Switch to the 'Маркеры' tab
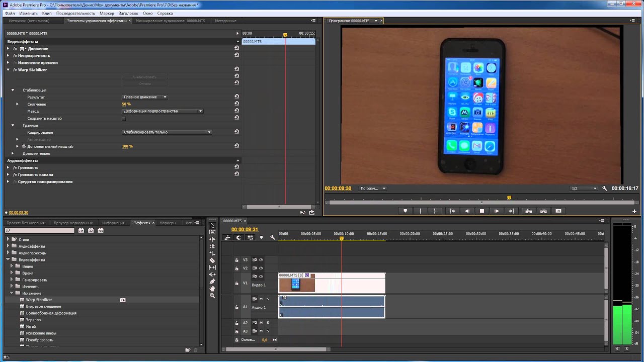 pyautogui.click(x=168, y=223)
